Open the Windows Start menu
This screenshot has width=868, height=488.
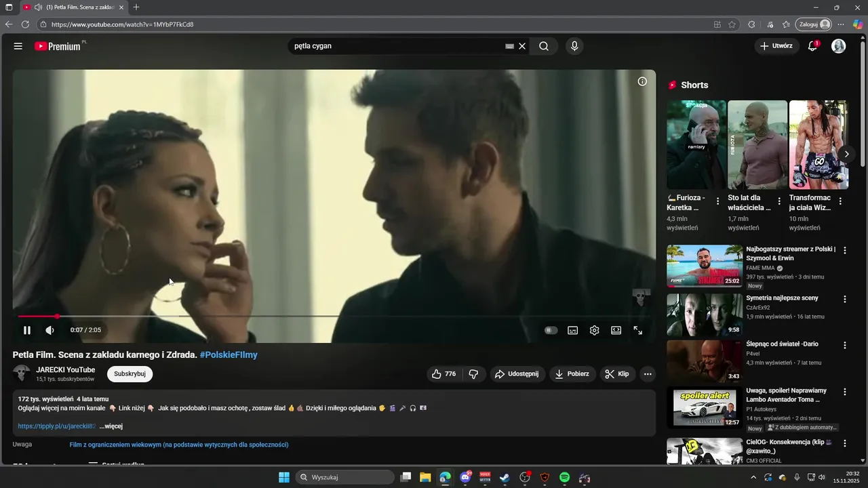[284, 477]
